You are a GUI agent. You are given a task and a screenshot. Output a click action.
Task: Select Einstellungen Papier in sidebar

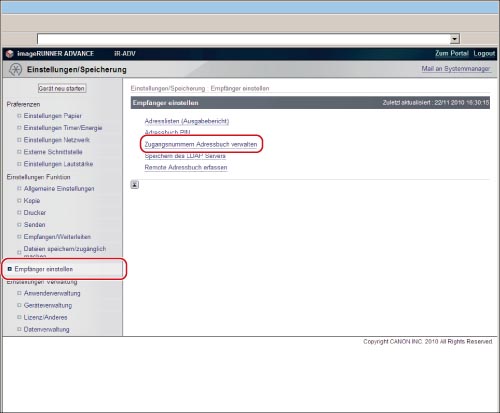click(53, 116)
